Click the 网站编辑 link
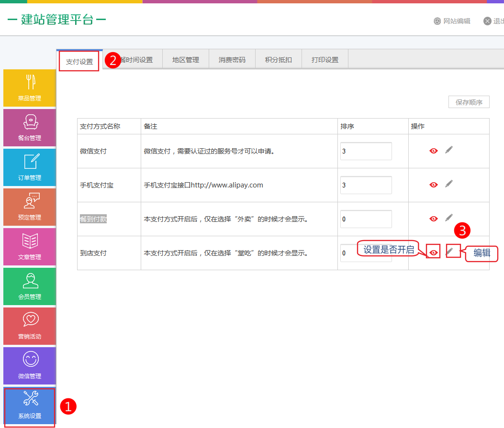504x428 pixels. [452, 21]
